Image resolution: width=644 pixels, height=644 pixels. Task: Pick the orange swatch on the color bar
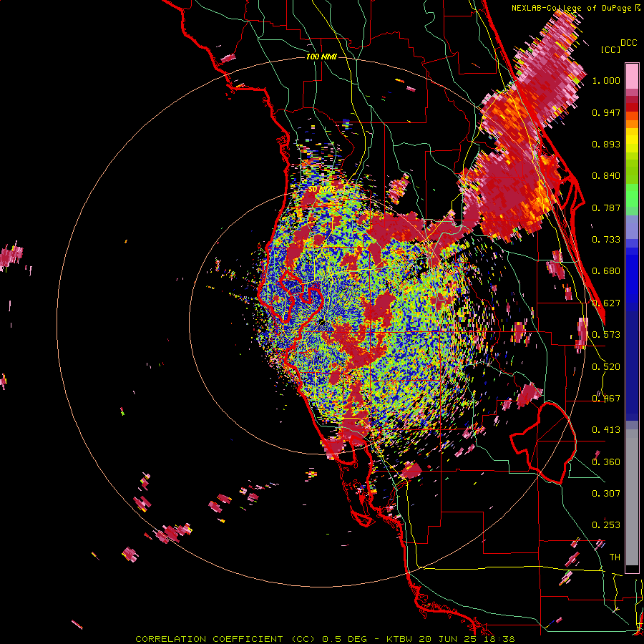[632, 124]
